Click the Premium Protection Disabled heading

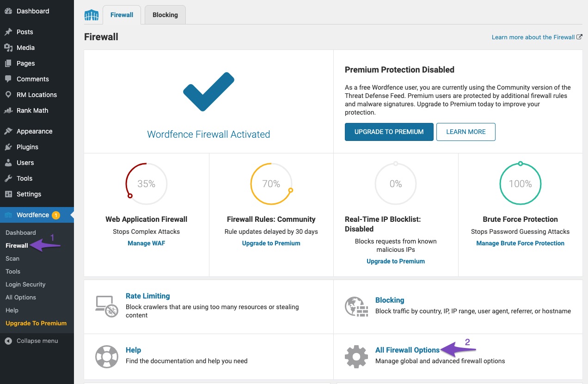[x=399, y=70]
